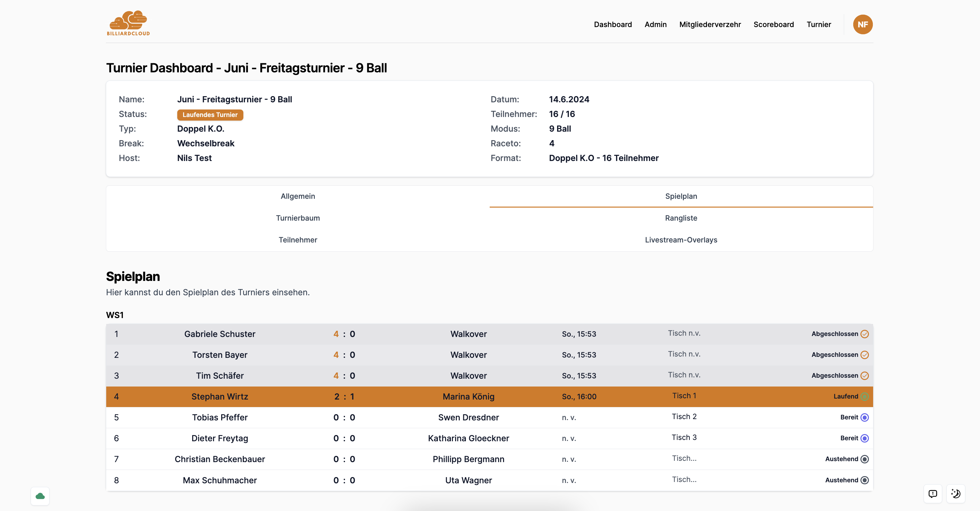The image size is (980, 511).
Task: Click Austehend status icon for Max Schuhmacher
Action: pyautogui.click(x=864, y=480)
